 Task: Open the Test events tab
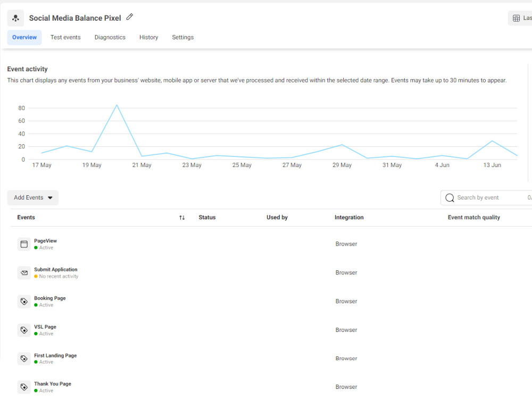click(x=65, y=37)
